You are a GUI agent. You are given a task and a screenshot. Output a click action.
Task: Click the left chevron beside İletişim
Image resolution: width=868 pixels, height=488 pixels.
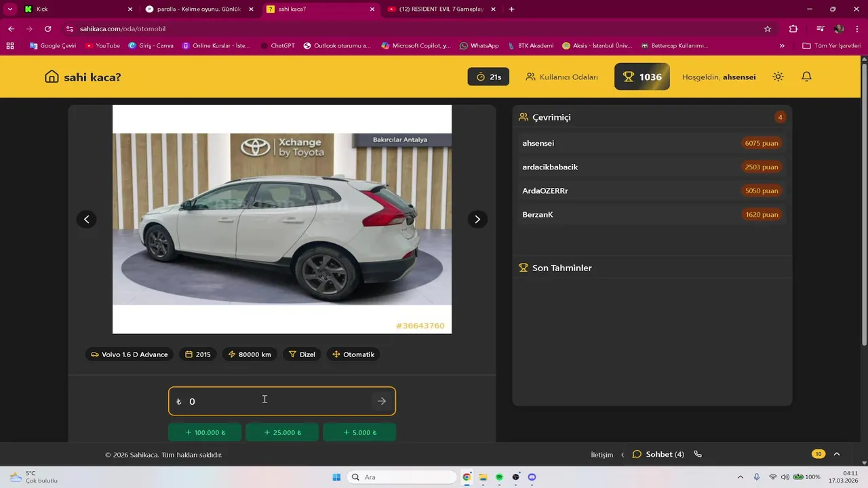pos(623,455)
